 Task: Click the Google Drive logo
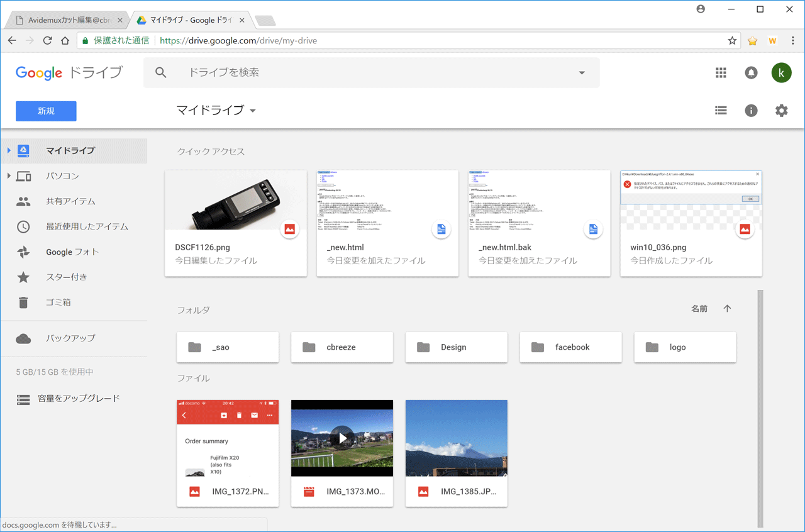click(69, 72)
